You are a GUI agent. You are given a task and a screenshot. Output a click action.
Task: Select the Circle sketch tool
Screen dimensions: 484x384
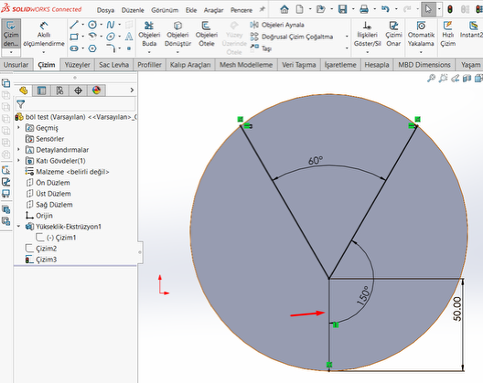(x=92, y=25)
